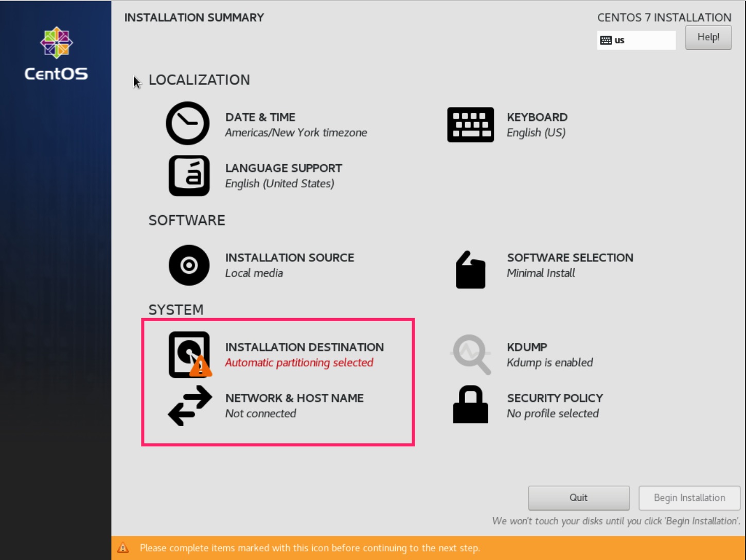This screenshot has width=746, height=560.
Task: Click 'Minimal Install' status text
Action: click(541, 273)
